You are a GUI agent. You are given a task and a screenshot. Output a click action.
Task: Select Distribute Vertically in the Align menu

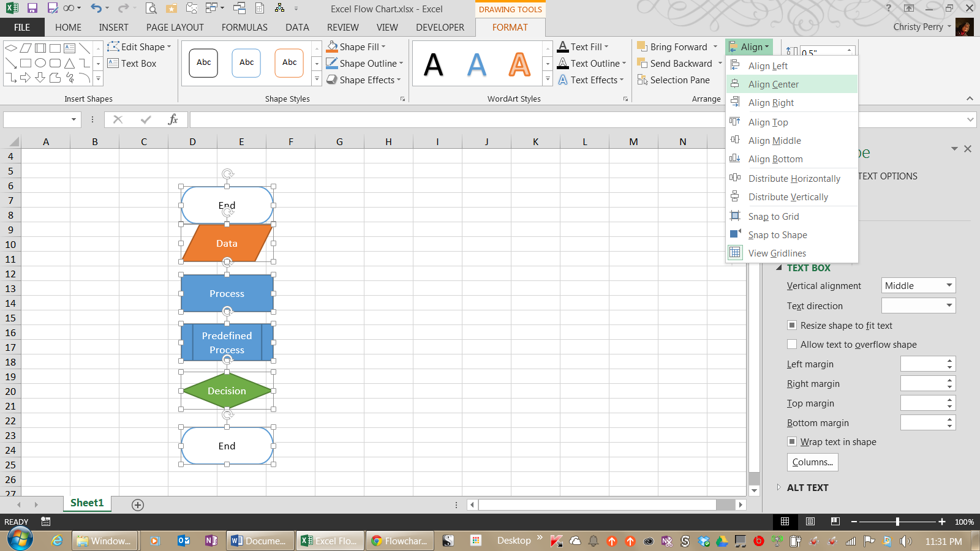point(788,197)
